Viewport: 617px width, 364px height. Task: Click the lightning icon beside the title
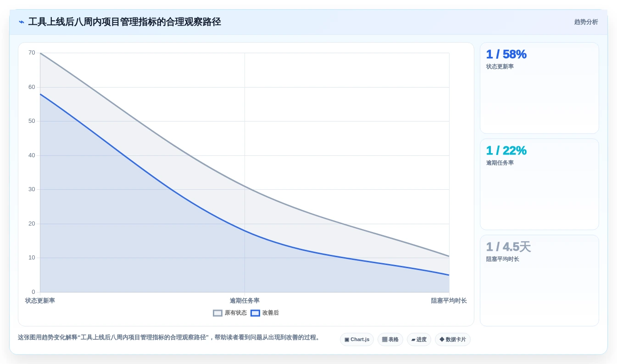(22, 22)
